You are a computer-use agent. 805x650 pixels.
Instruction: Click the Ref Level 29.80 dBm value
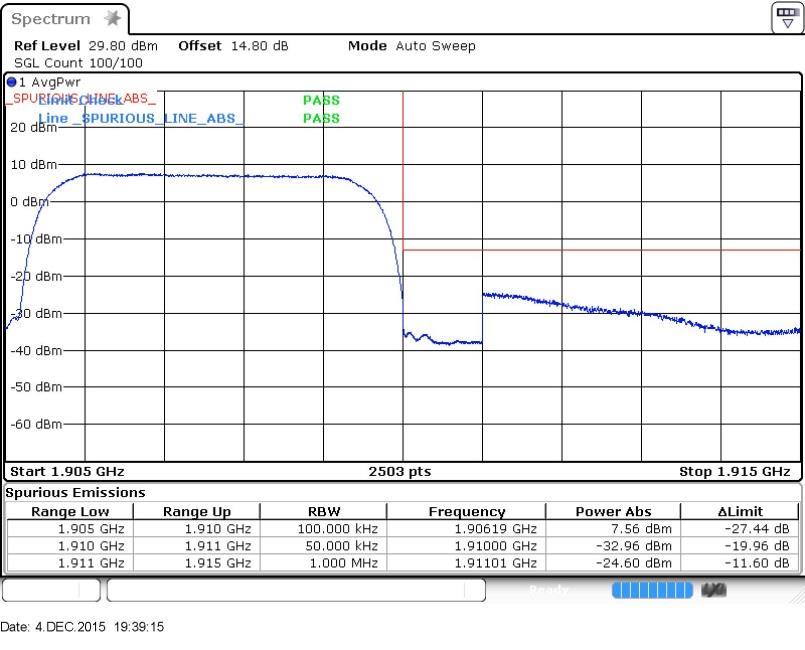coord(123,46)
